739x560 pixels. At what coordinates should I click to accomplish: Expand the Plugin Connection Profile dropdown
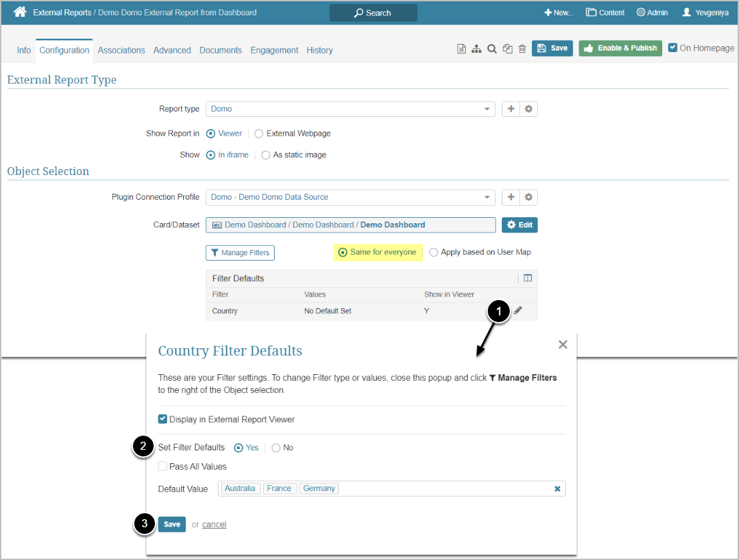click(350, 197)
